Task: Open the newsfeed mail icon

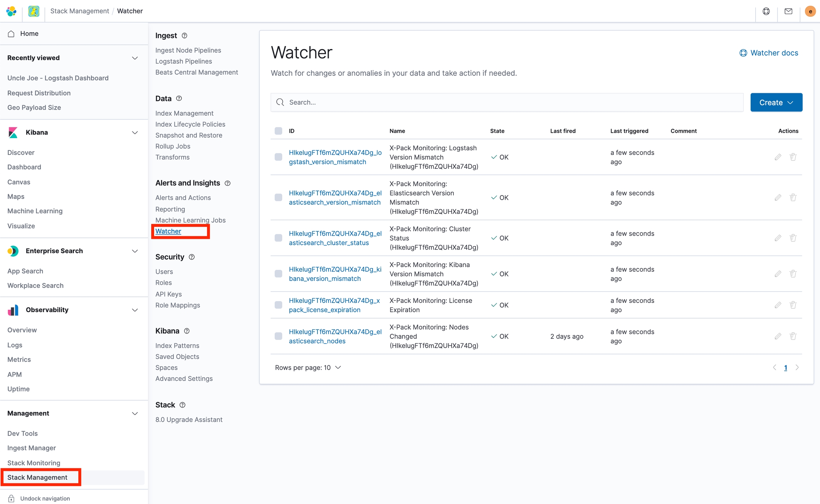Action: 788,11
